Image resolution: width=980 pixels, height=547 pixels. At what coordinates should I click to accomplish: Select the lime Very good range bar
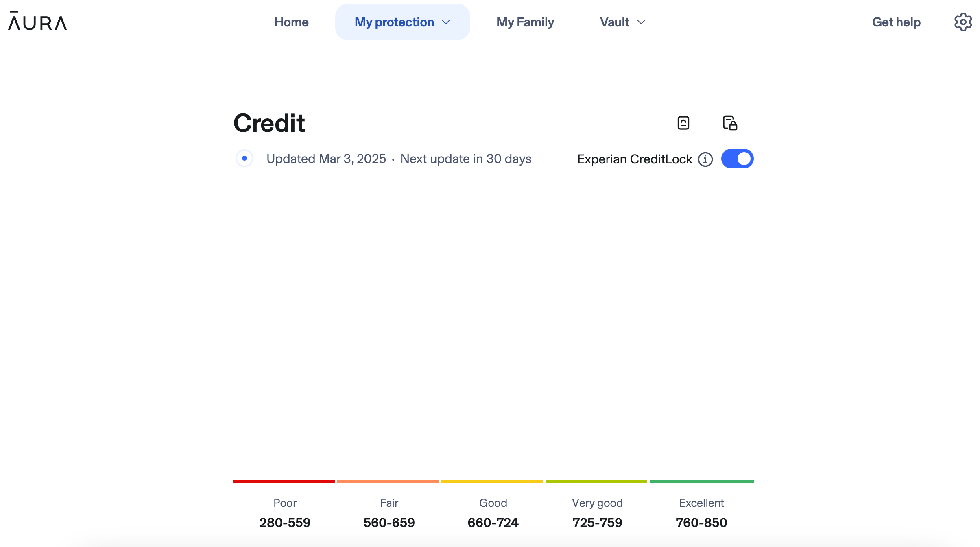[x=596, y=482]
